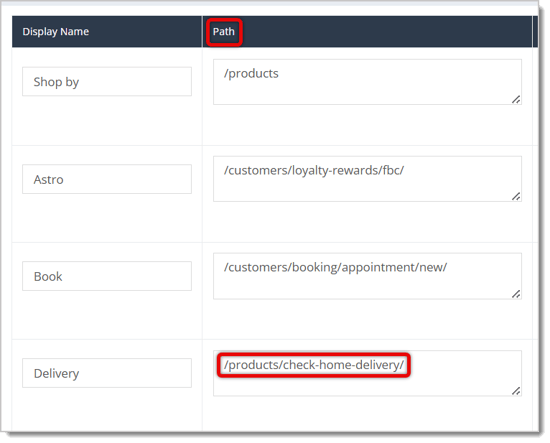Grab resize handle of loyalty-rewards path area
The image size is (550, 443).
point(516,196)
